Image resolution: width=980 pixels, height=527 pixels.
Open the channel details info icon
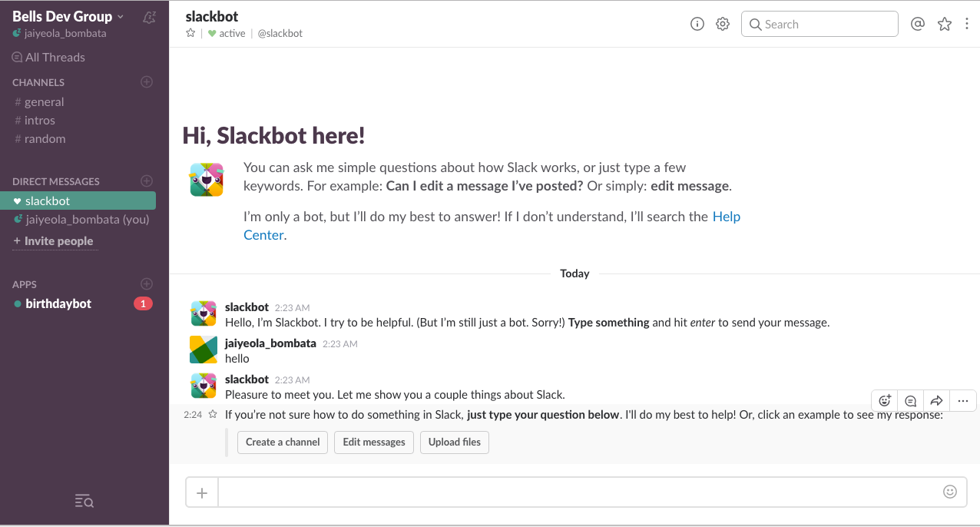[x=697, y=24]
